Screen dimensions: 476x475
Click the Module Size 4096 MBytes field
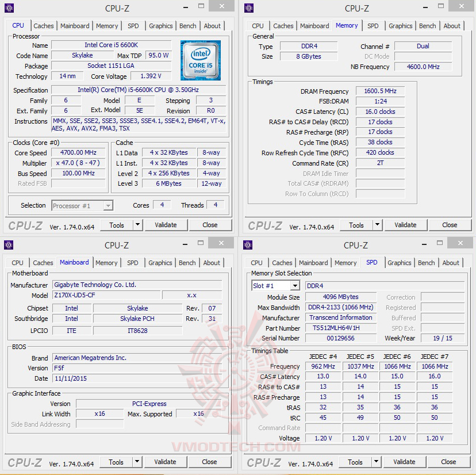pyautogui.click(x=340, y=297)
